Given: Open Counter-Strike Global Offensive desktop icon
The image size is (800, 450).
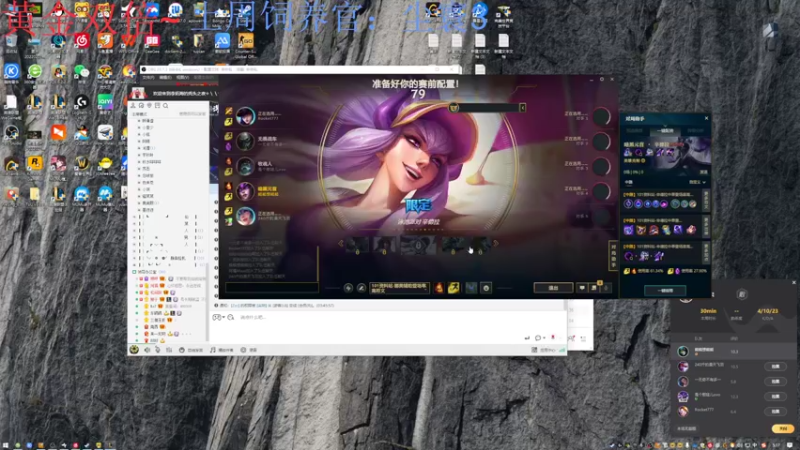Looking at the screenshot, I should 245,42.
